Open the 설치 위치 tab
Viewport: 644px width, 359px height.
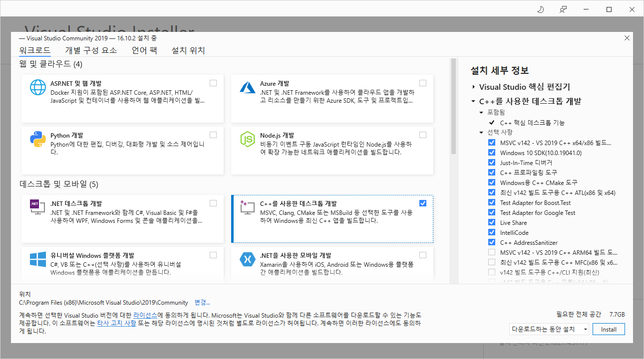pyautogui.click(x=188, y=50)
